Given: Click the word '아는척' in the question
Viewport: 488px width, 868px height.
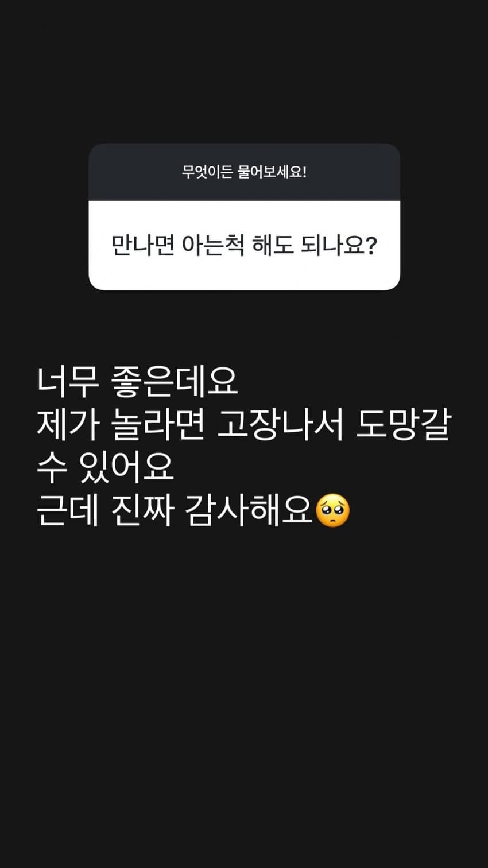Looking at the screenshot, I should coord(212,246).
